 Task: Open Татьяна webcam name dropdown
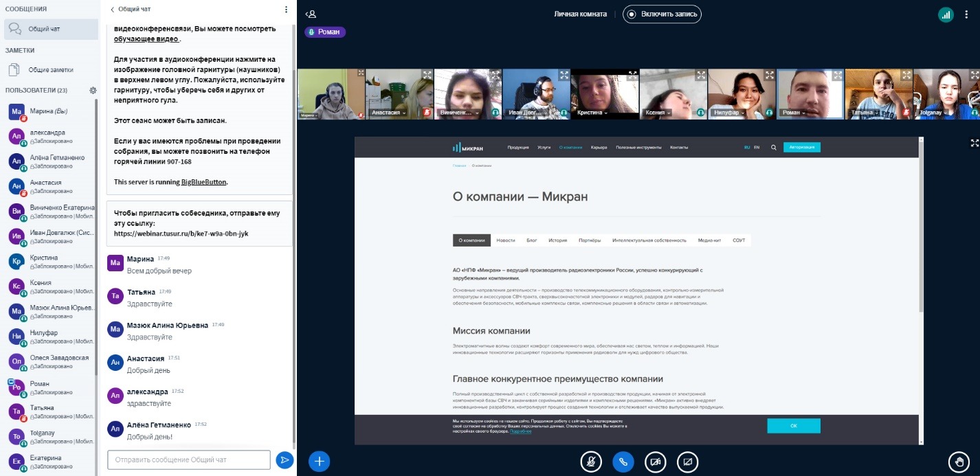pyautogui.click(x=866, y=112)
